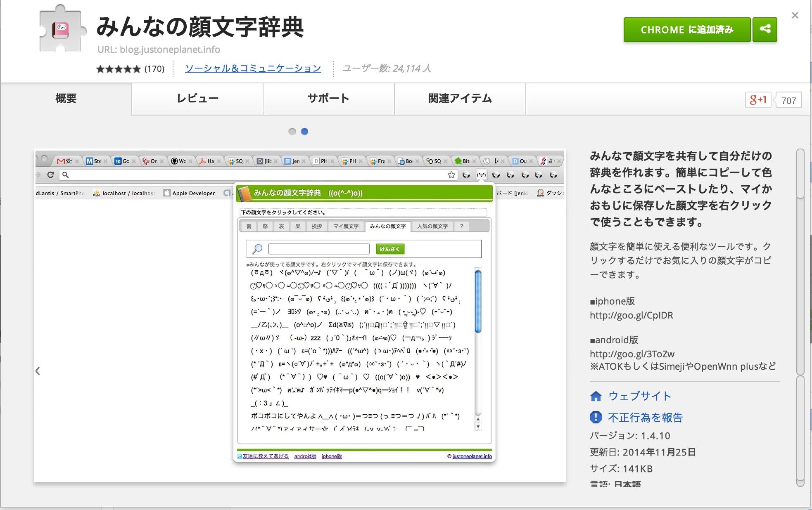Click the みんなの顔文字 tab in the popup

pos(388,226)
